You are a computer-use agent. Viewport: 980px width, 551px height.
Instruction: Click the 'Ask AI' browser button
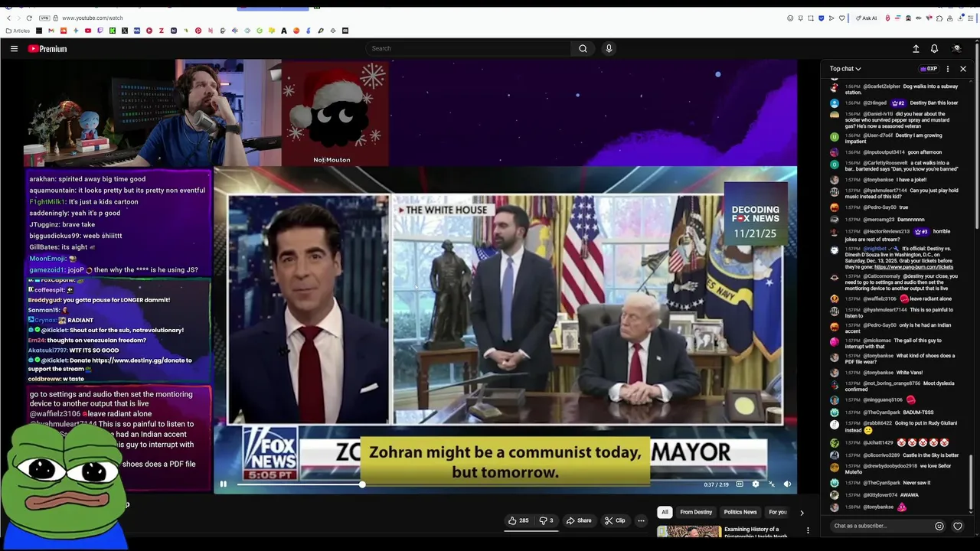click(867, 18)
